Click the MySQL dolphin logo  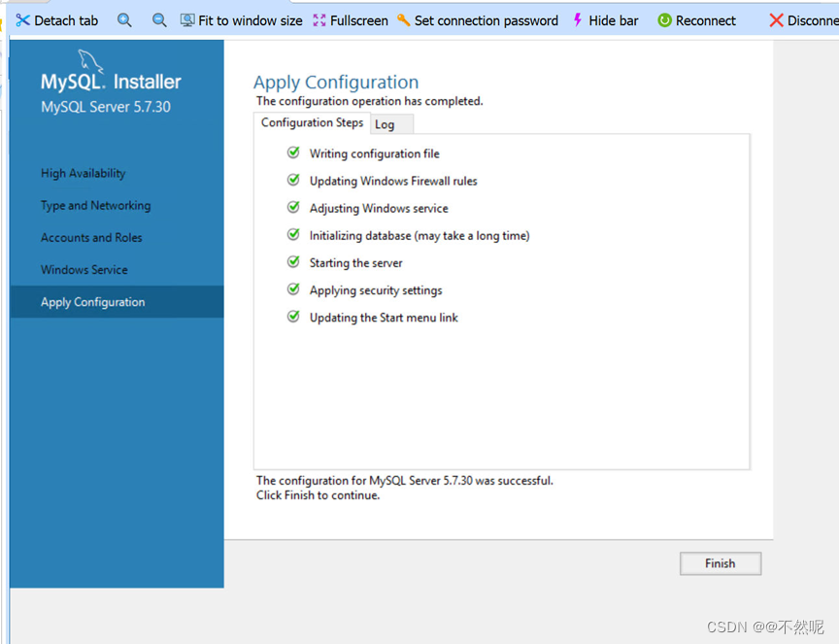[x=90, y=60]
